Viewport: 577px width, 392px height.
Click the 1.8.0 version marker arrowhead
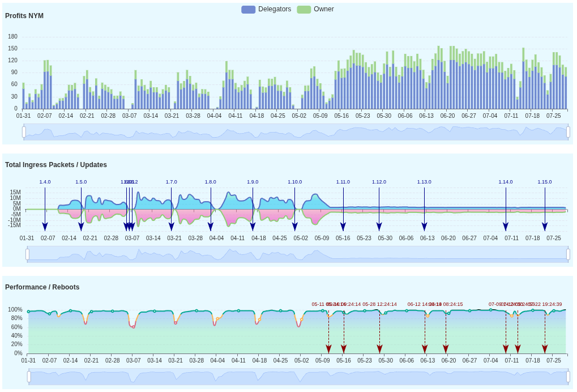pos(211,227)
